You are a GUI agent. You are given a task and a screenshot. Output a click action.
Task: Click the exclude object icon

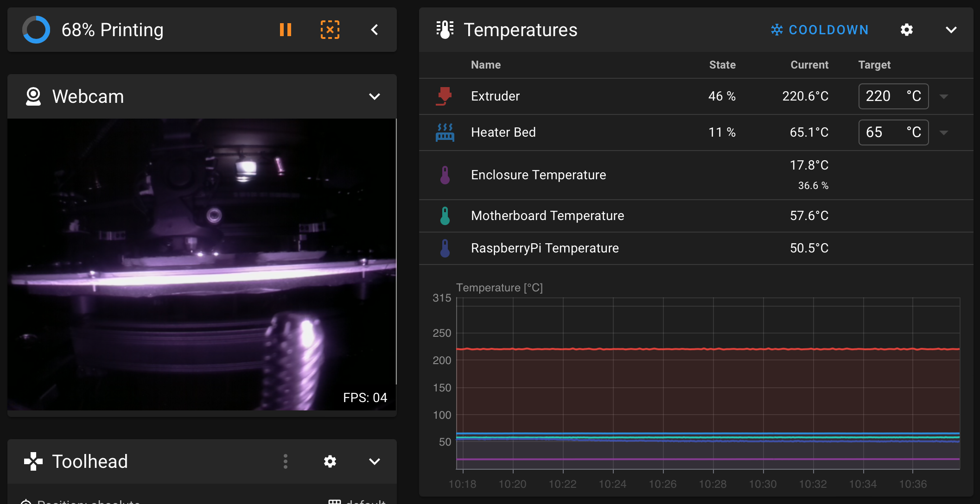[330, 30]
